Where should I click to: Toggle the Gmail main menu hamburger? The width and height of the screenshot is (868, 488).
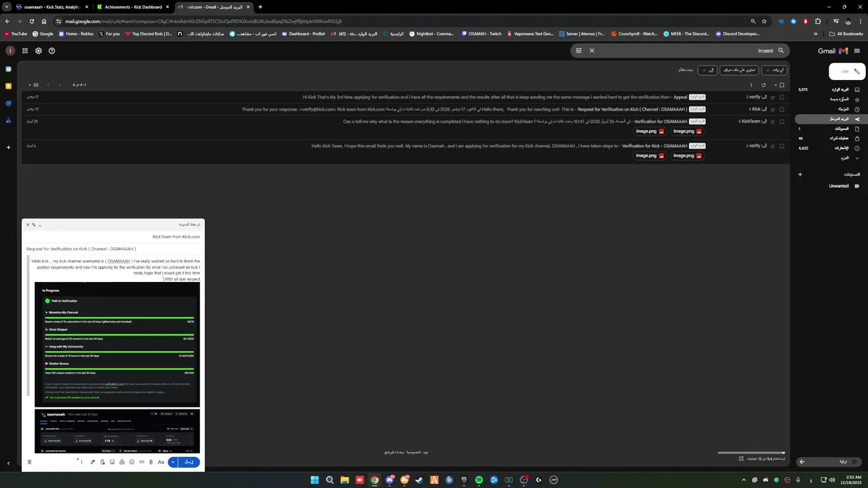(857, 51)
